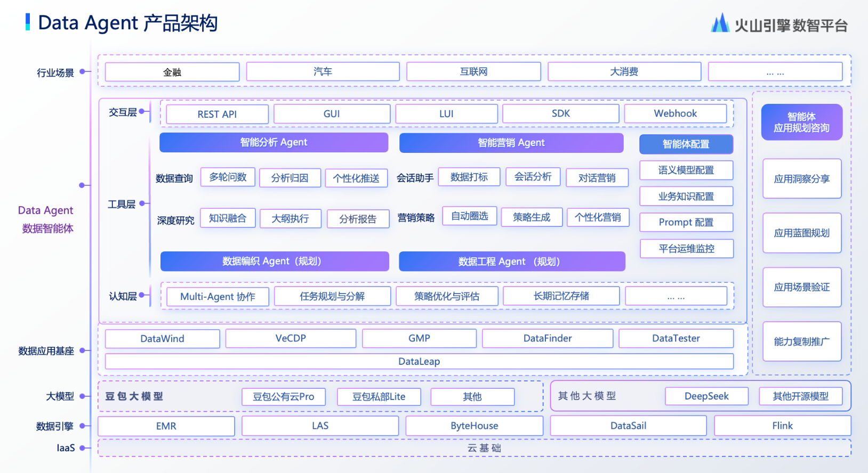Select the LAS engine box
This screenshot has height=473, width=868.
pyautogui.click(x=320, y=426)
